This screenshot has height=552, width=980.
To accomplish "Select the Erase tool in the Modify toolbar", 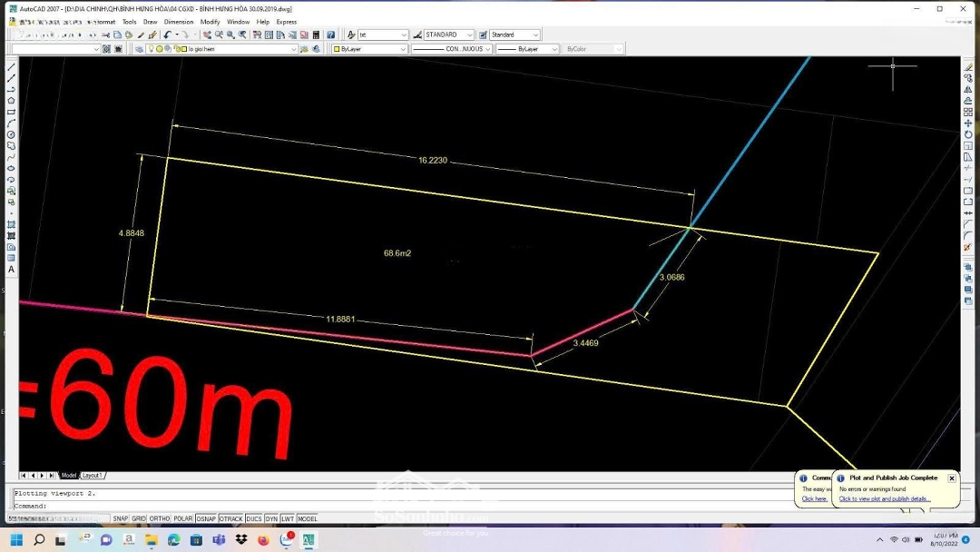I will point(968,67).
